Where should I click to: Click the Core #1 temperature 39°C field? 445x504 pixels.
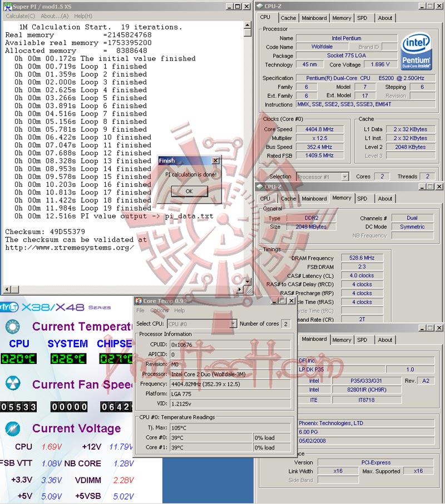pyautogui.click(x=211, y=447)
